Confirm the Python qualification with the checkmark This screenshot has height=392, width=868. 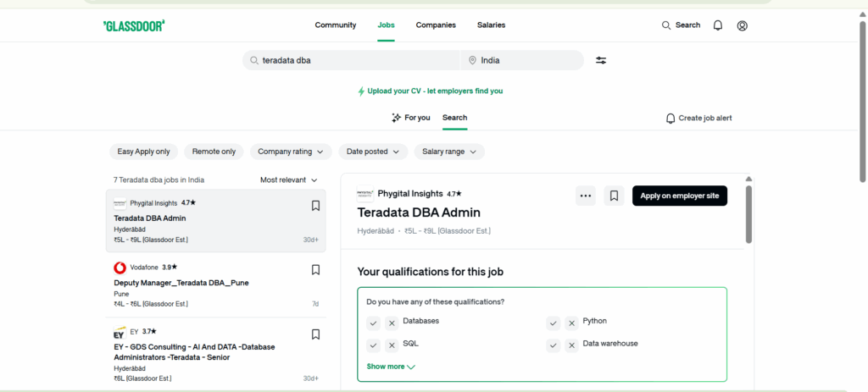[554, 323]
